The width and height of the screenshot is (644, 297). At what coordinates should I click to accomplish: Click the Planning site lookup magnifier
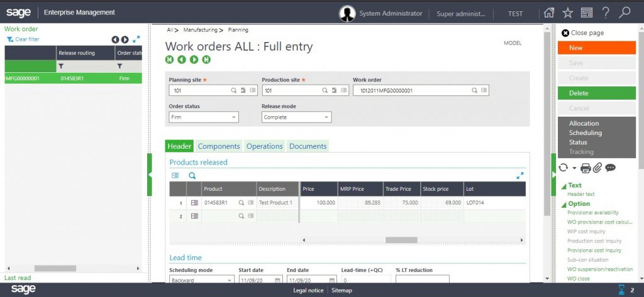[233, 90]
